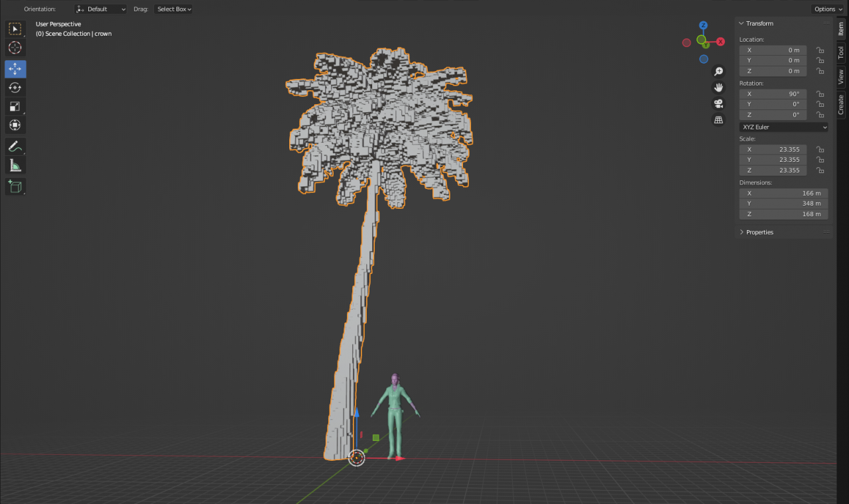Click the Dimensions Y 348 m field
The image size is (849, 504).
[784, 204]
